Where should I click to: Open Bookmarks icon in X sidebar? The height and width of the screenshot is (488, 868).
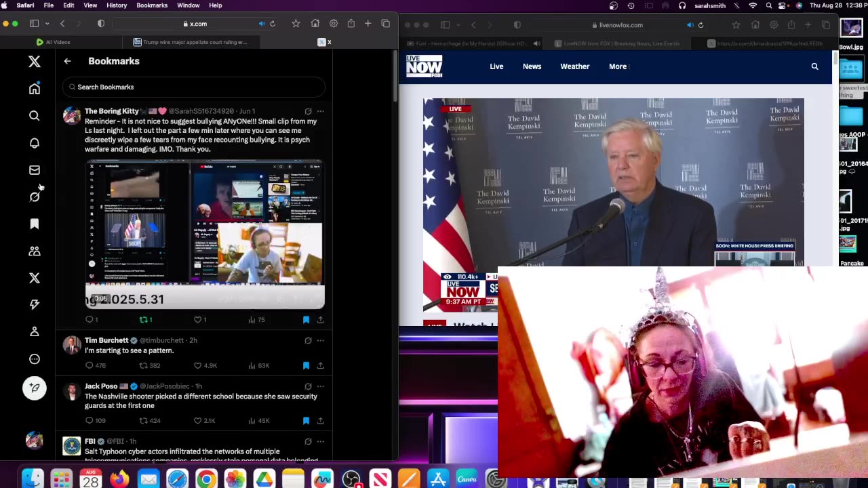35,224
